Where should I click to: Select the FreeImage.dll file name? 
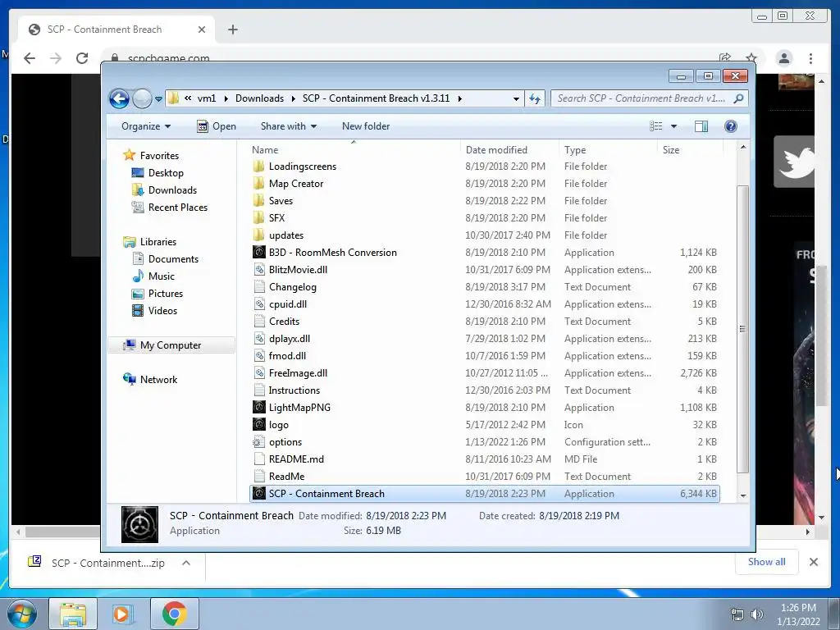point(298,373)
